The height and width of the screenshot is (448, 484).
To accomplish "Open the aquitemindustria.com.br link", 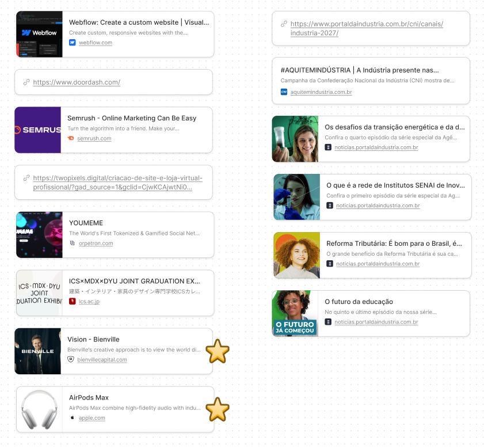I will point(321,92).
